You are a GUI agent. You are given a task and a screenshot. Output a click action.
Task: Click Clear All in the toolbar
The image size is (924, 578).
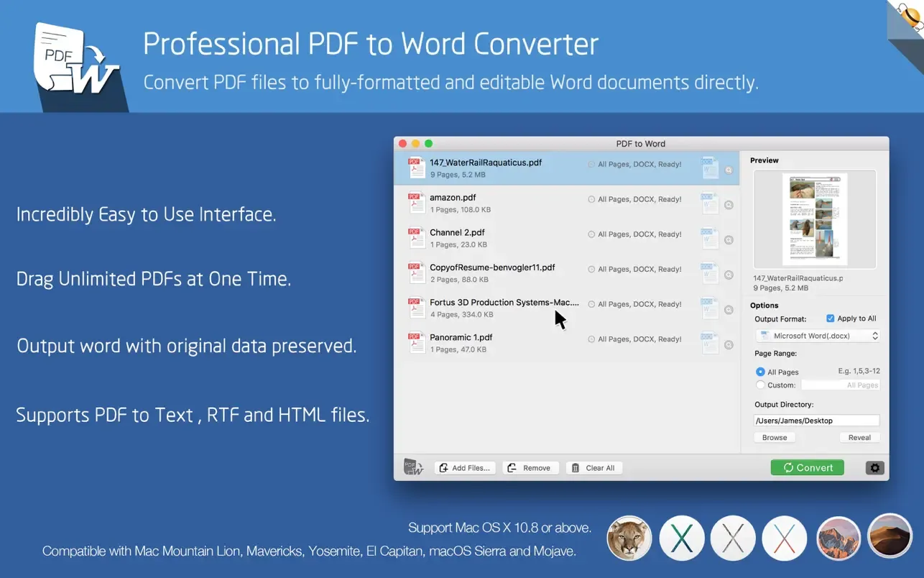594,468
